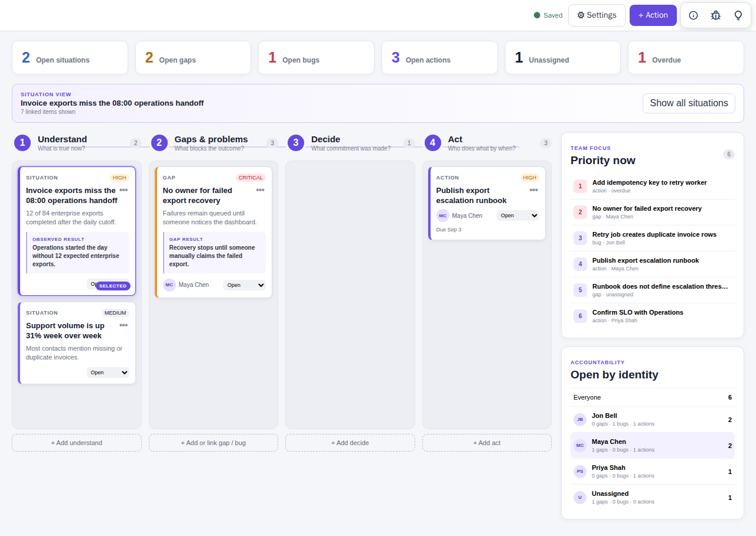Filter by Everyone in Open by identity
Image resolution: width=756 pixels, height=536 pixels.
click(x=653, y=397)
